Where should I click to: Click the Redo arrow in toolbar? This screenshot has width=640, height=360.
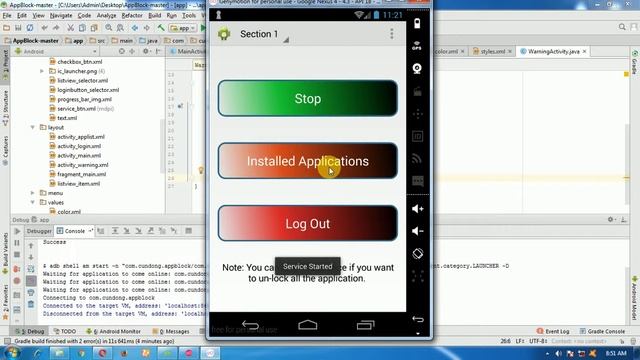click(56, 28)
